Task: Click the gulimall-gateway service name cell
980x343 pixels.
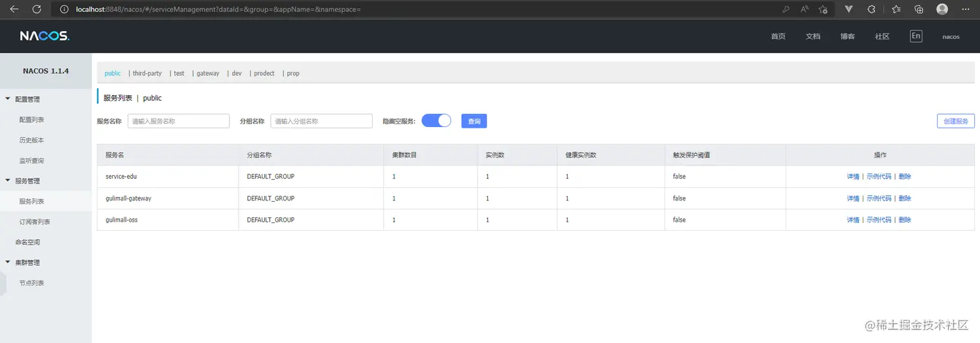Action: 168,198
